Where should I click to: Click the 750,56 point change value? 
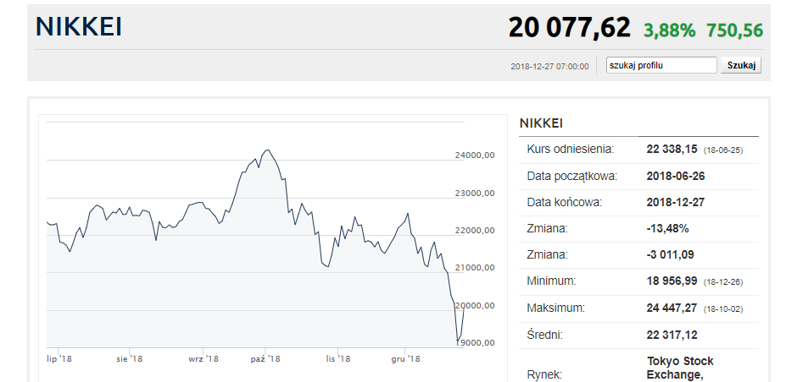point(735,31)
